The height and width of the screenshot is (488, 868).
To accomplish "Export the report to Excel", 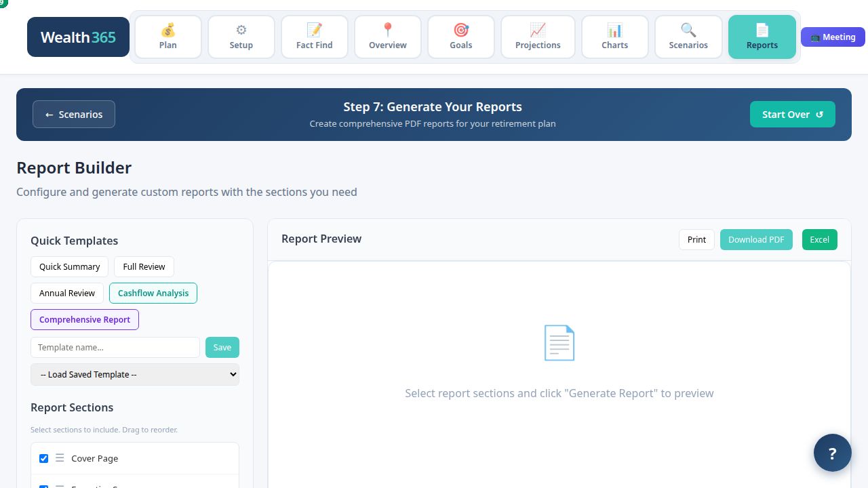I will tap(819, 239).
